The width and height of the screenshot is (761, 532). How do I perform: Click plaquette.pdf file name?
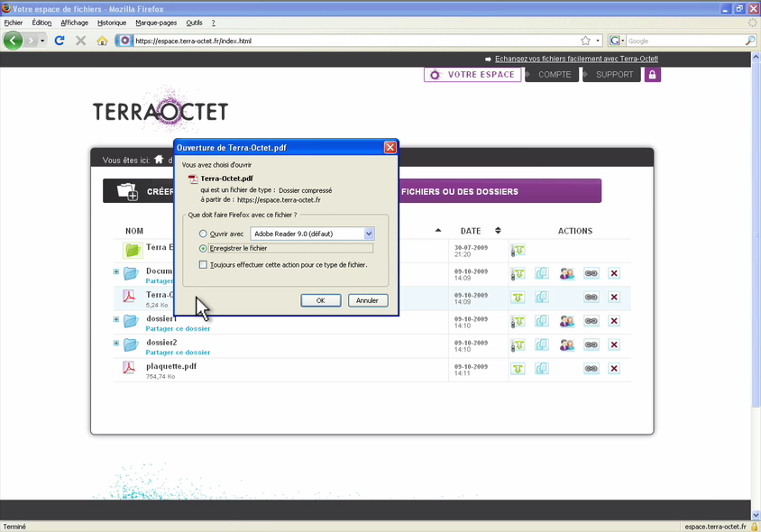(x=171, y=366)
